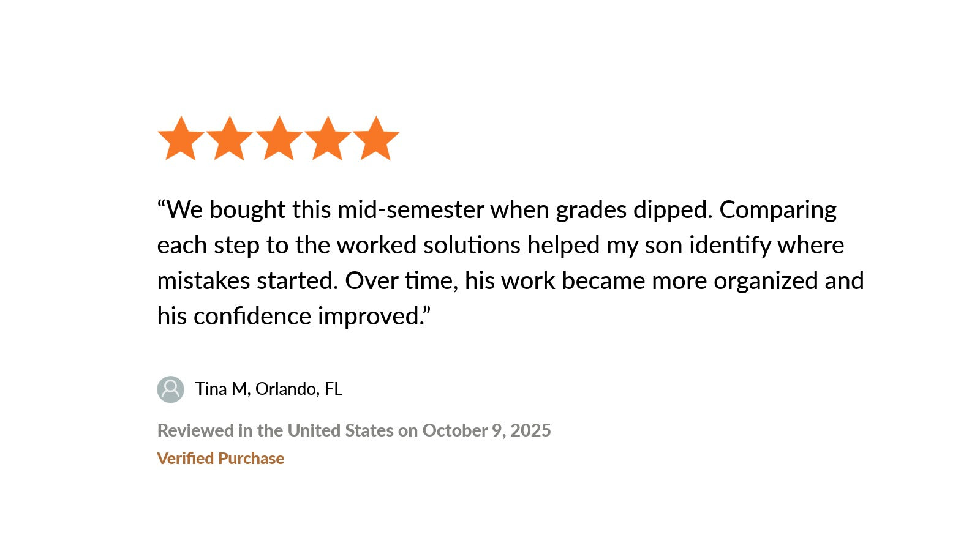The height and width of the screenshot is (551, 980).
Task: Select the third star in the rating
Action: [279, 140]
